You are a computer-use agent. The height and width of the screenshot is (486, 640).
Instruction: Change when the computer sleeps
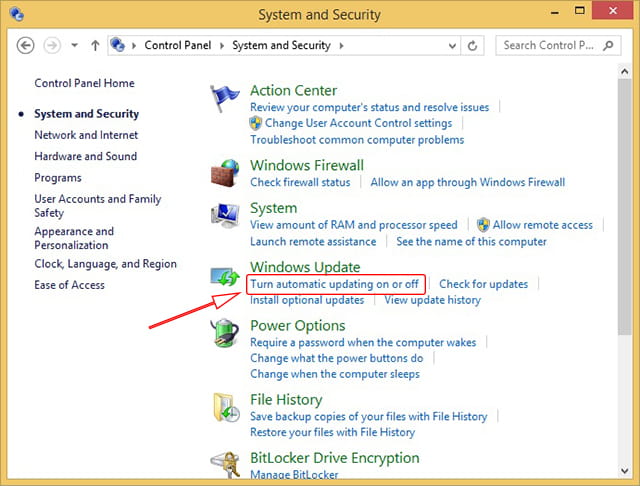tap(335, 374)
